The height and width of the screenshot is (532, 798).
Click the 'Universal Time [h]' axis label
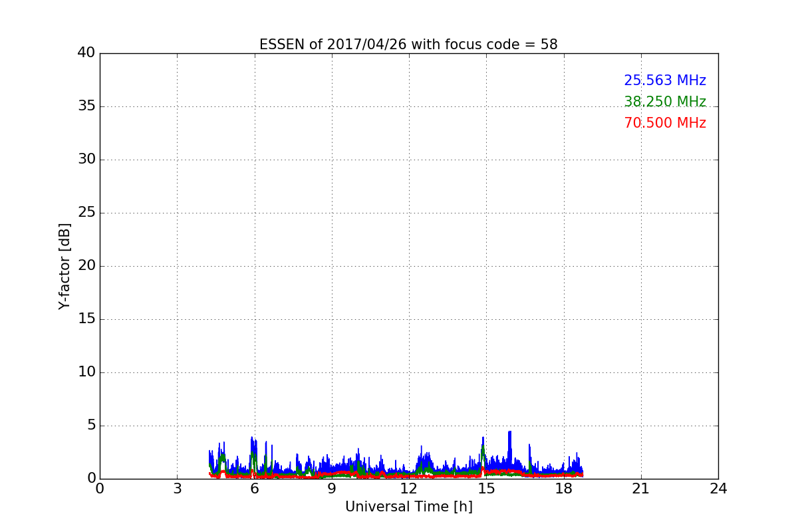coord(408,507)
